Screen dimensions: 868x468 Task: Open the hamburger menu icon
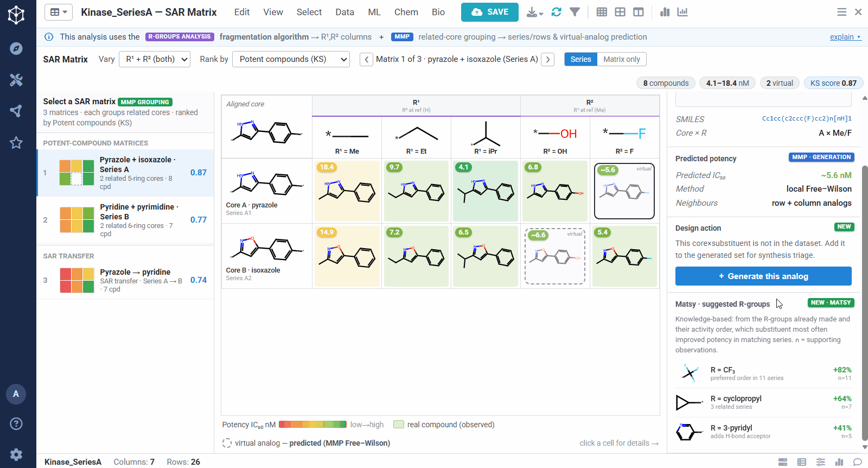[841, 12]
